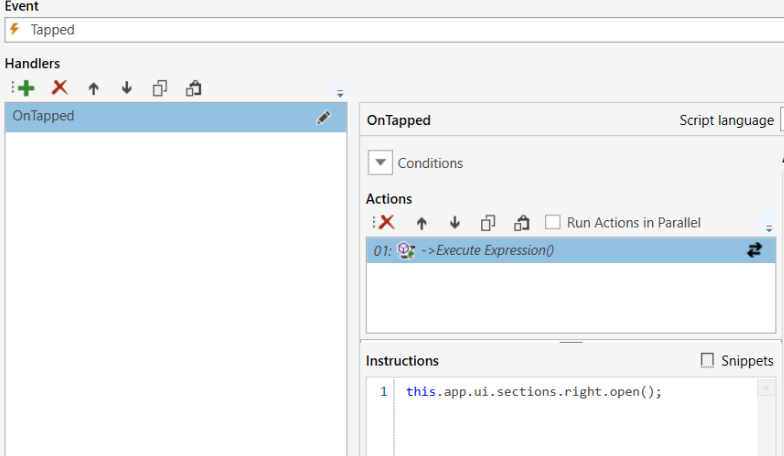Move handler down in Handlers toolbar

click(x=127, y=88)
